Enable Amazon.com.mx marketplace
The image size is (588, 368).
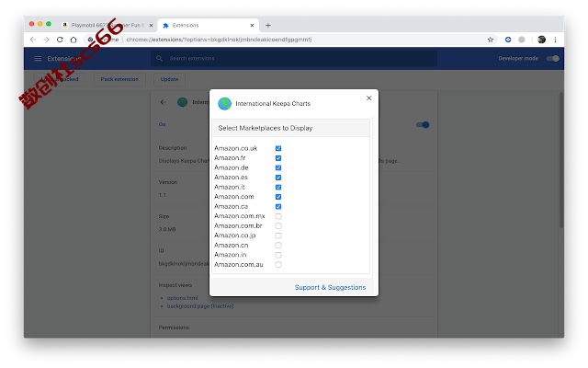(x=278, y=216)
